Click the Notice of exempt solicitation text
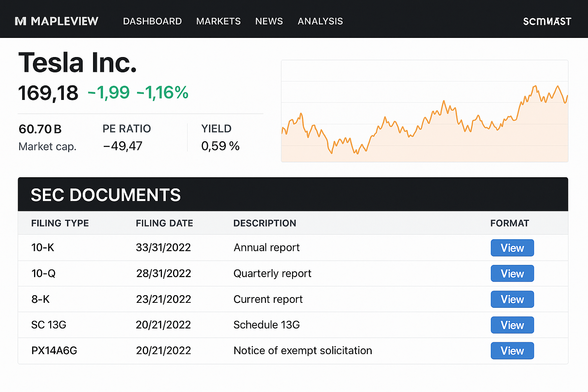The image size is (588, 392). [x=303, y=351]
